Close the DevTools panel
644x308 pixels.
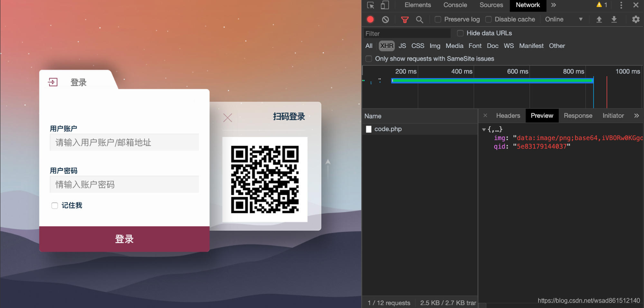pos(636,5)
